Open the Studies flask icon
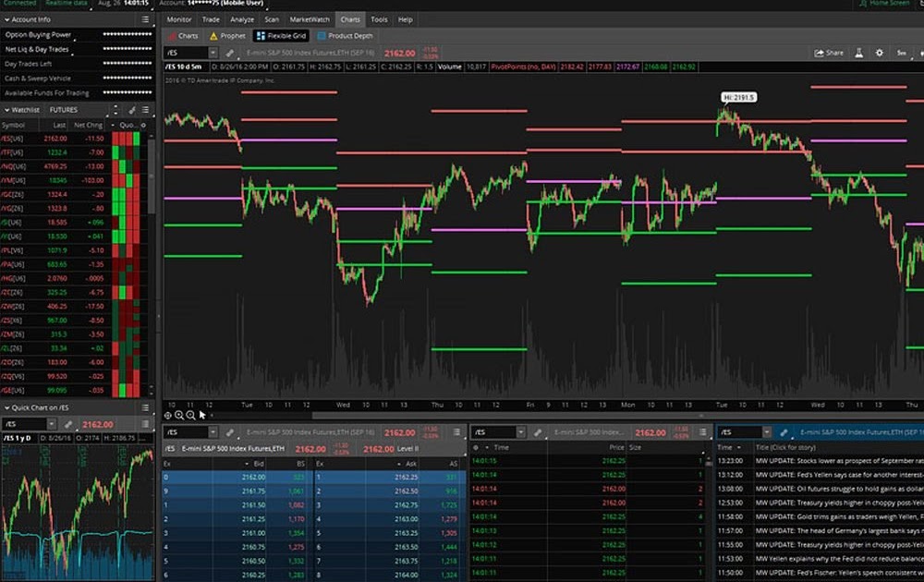 pos(859,53)
